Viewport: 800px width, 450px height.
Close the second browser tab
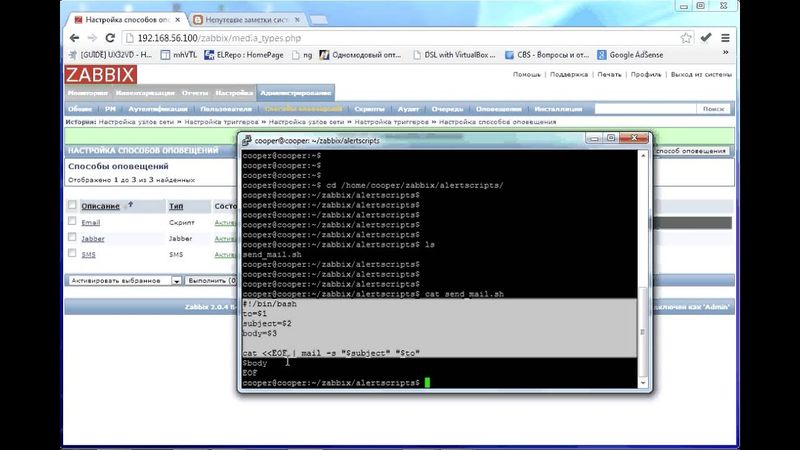[x=297, y=19]
